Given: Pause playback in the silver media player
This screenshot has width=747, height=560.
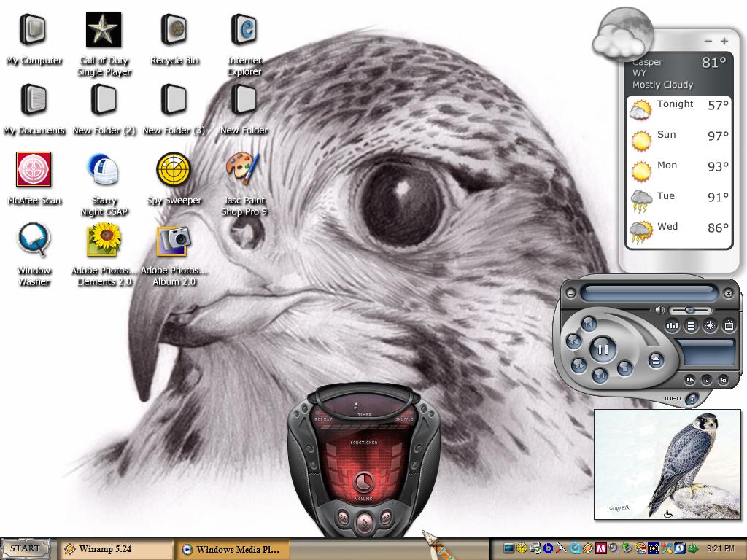Looking at the screenshot, I should (603, 349).
